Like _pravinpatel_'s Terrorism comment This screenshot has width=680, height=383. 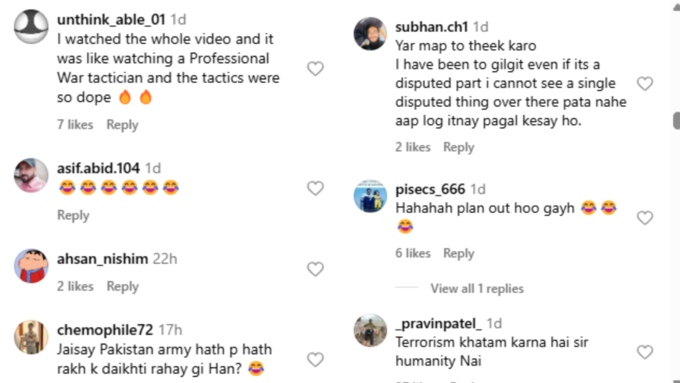pos(645,352)
